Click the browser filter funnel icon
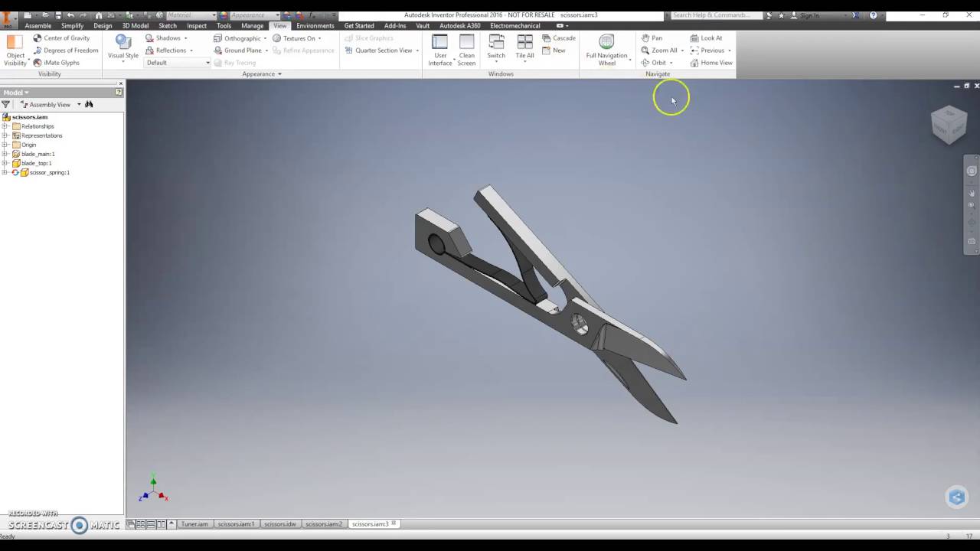The image size is (980, 551). point(6,104)
